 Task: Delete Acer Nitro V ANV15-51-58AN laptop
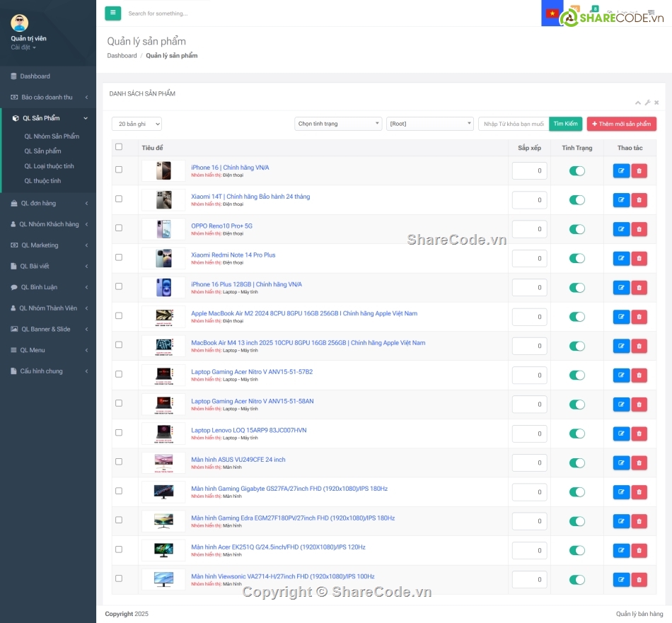639,404
